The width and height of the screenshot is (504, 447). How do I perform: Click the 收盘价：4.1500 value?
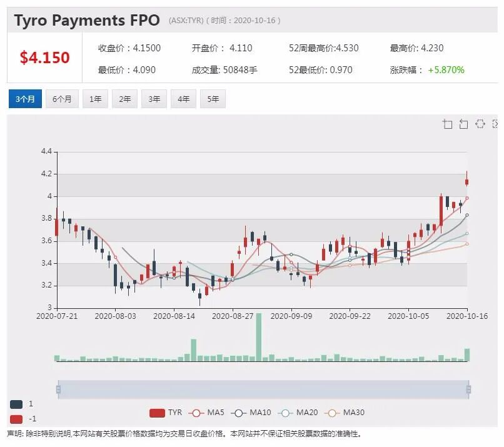click(129, 48)
